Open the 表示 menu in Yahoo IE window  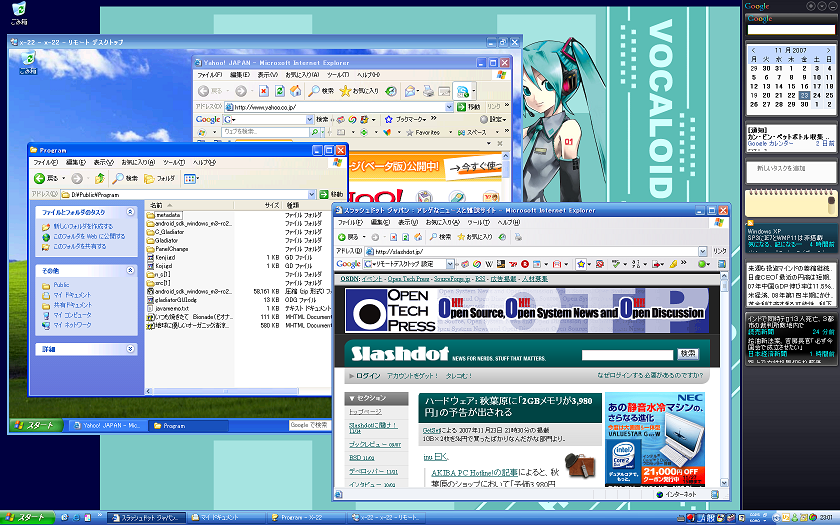[267, 75]
